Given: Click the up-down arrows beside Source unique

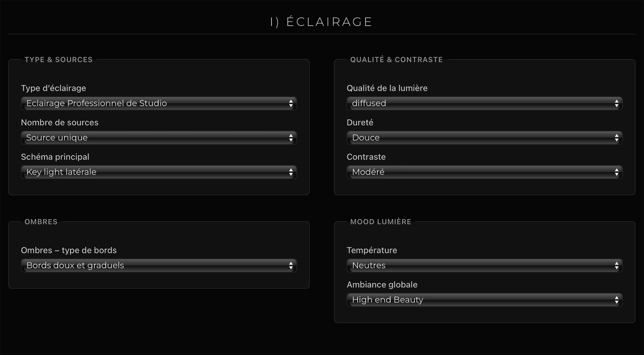Looking at the screenshot, I should (x=291, y=138).
